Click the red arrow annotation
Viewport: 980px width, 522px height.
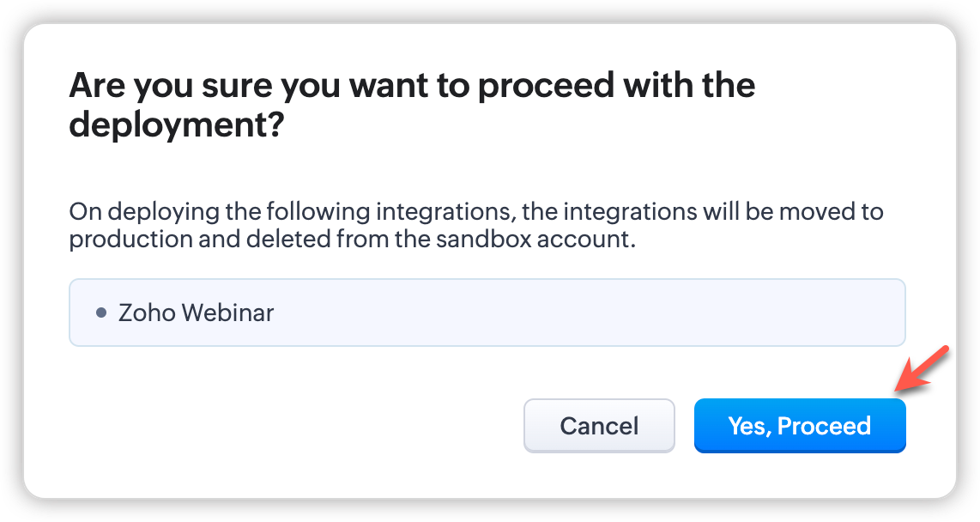[x=920, y=369]
